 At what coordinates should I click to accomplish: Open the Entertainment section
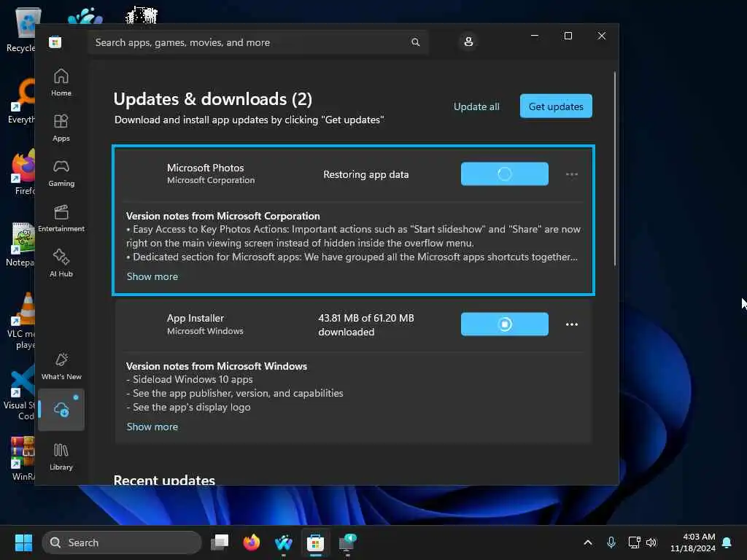61,218
